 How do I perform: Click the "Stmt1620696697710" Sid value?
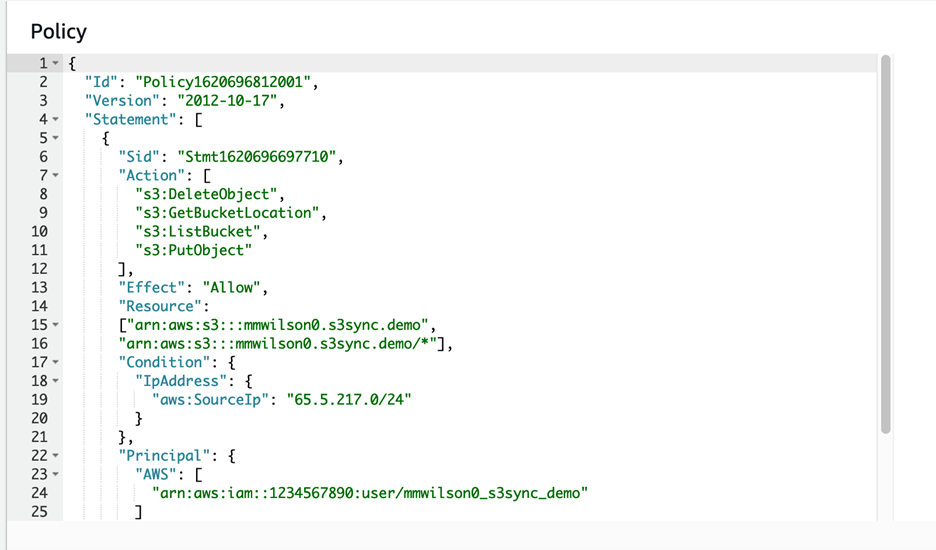click(257, 156)
